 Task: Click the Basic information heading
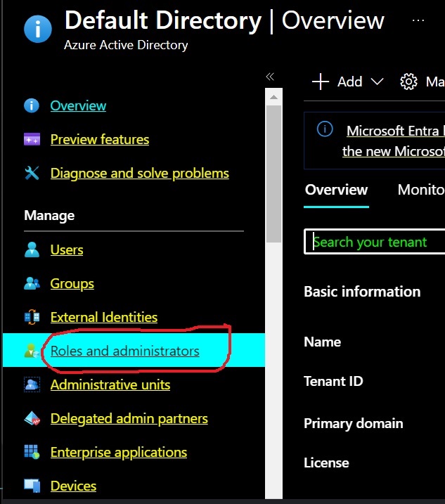pyautogui.click(x=362, y=292)
